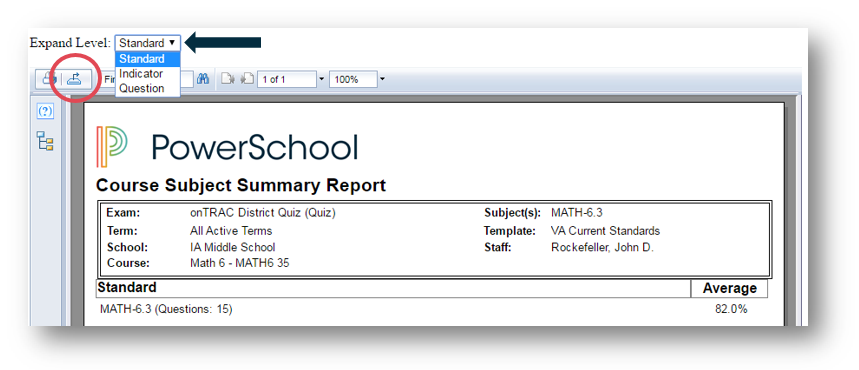Go to the next page icon
859x370 pixels.
click(247, 79)
